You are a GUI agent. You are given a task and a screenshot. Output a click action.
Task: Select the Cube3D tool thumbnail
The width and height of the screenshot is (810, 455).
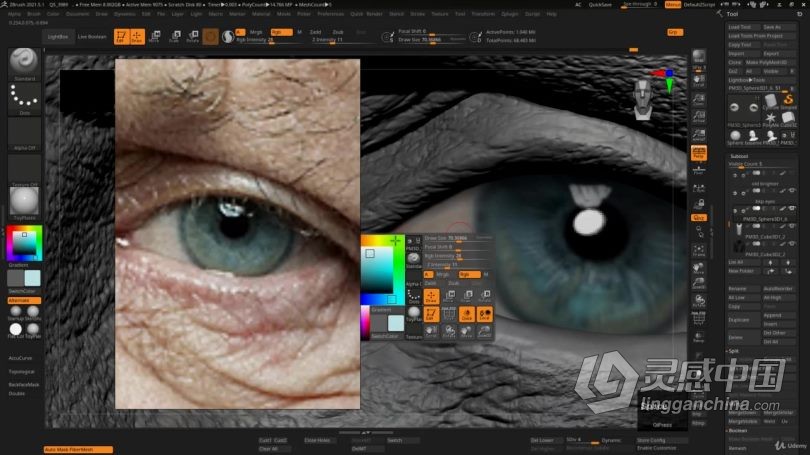[x=788, y=119]
